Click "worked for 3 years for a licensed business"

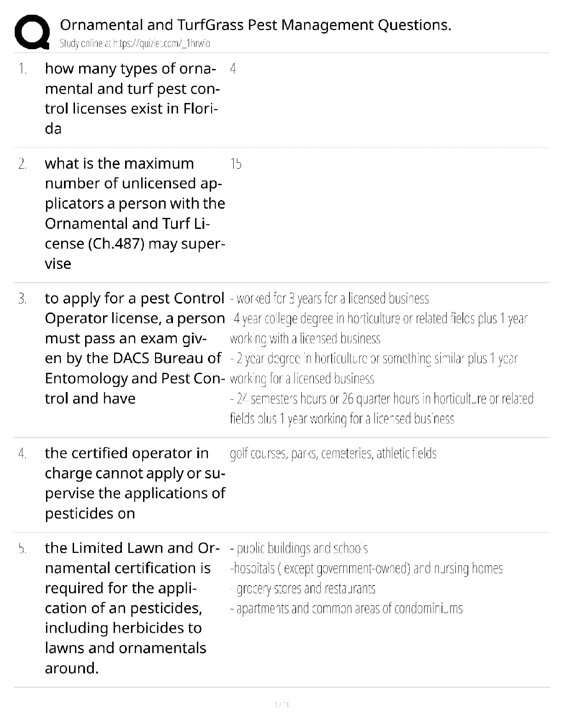pos(329,299)
